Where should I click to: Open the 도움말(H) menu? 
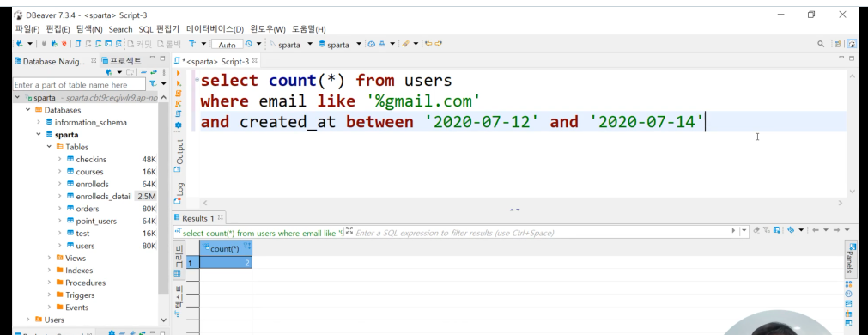click(309, 29)
